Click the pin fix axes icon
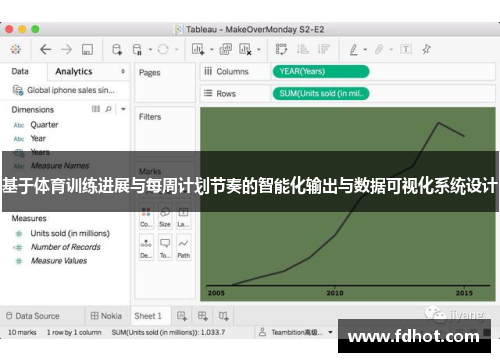Viewport: 500px width, 362px height. coord(426,49)
